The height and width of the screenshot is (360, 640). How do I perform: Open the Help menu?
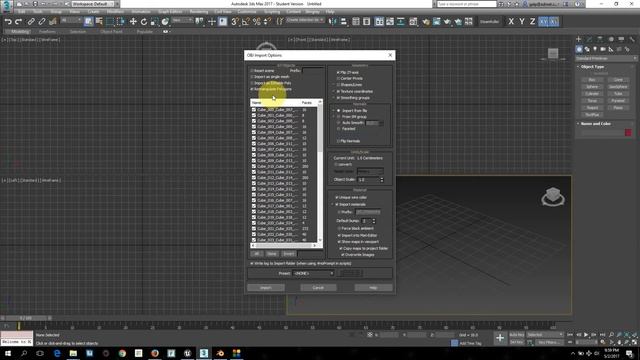click(x=330, y=12)
